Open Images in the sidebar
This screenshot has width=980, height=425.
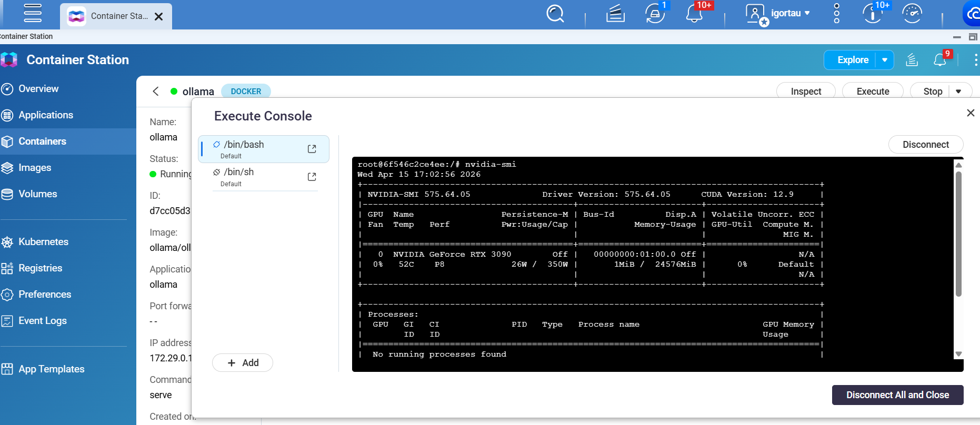click(35, 168)
